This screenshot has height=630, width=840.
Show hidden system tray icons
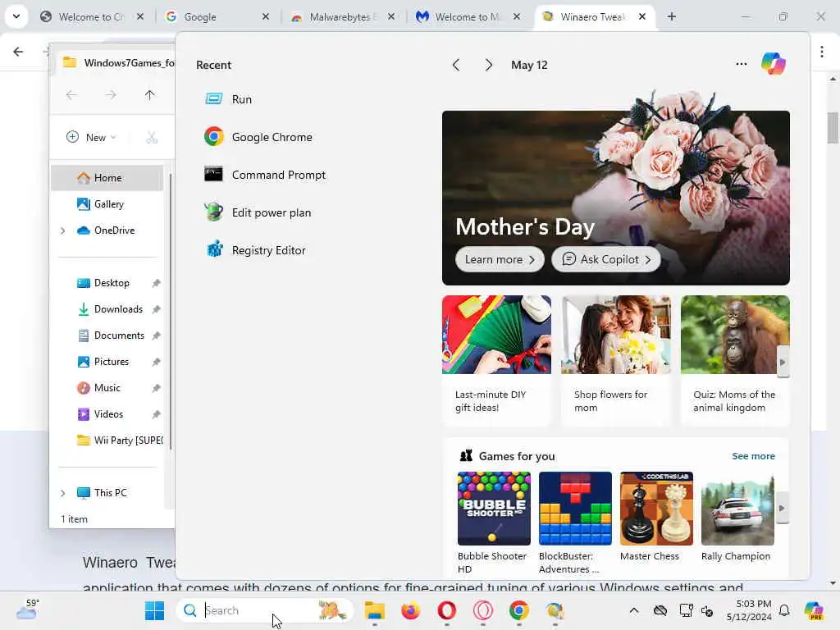coord(634,610)
